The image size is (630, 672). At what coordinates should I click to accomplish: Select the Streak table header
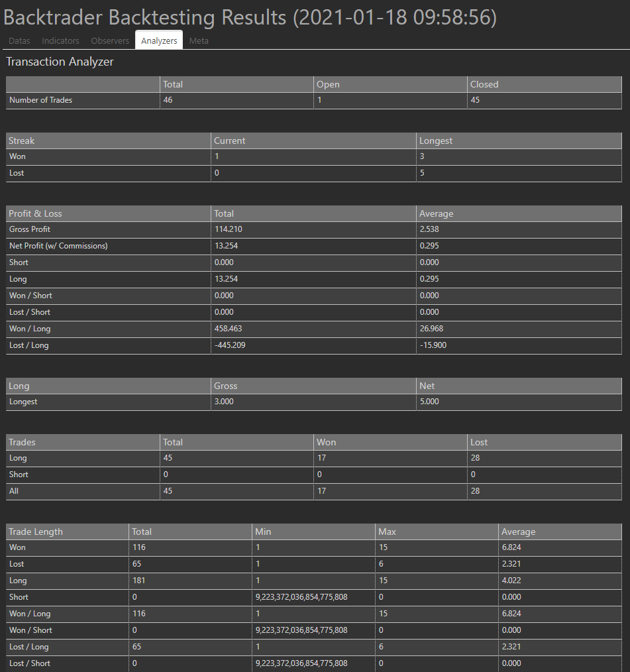[x=22, y=140]
